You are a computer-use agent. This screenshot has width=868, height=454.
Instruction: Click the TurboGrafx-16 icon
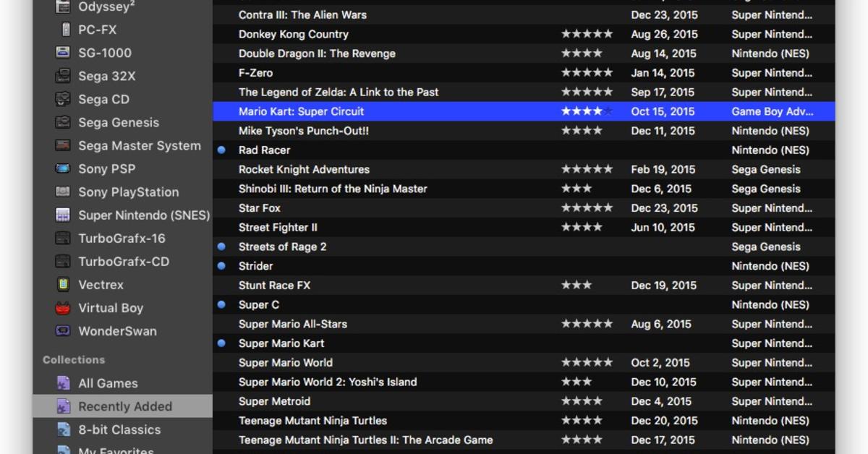(64, 238)
